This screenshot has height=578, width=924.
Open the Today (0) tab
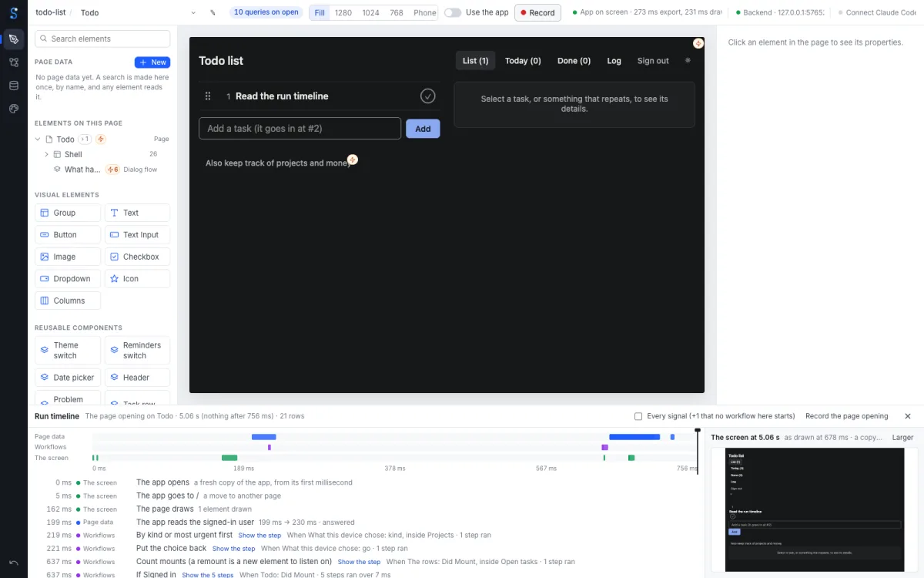(523, 61)
